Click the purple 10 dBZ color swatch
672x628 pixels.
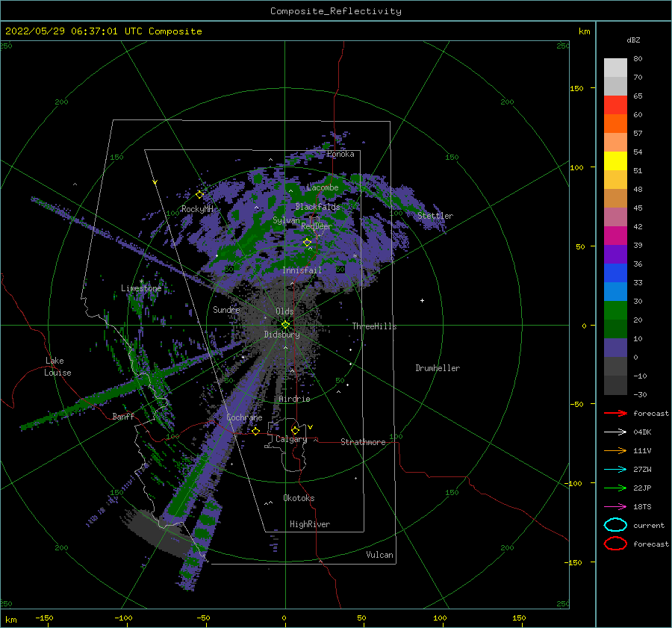pos(615,348)
